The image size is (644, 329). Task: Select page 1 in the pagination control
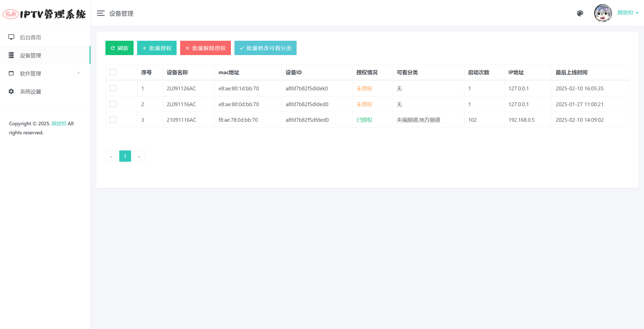[x=125, y=156]
